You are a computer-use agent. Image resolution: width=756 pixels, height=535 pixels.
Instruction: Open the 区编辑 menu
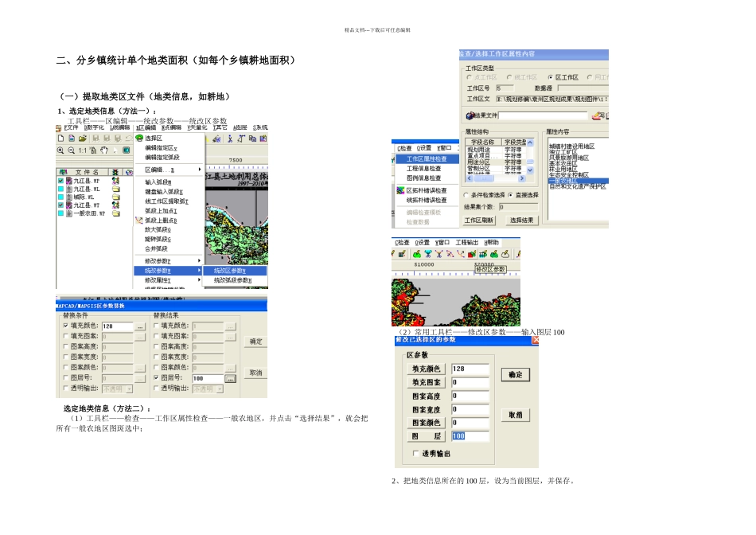click(146, 127)
